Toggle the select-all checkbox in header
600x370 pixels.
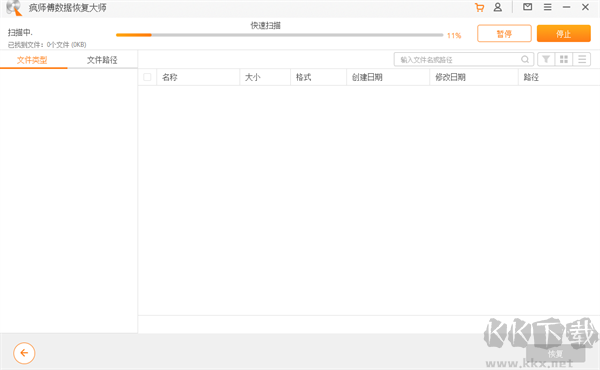pos(147,77)
